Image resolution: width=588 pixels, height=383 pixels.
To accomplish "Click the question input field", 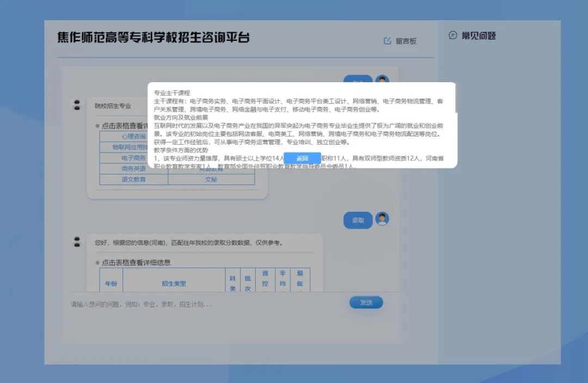I will (x=207, y=304).
